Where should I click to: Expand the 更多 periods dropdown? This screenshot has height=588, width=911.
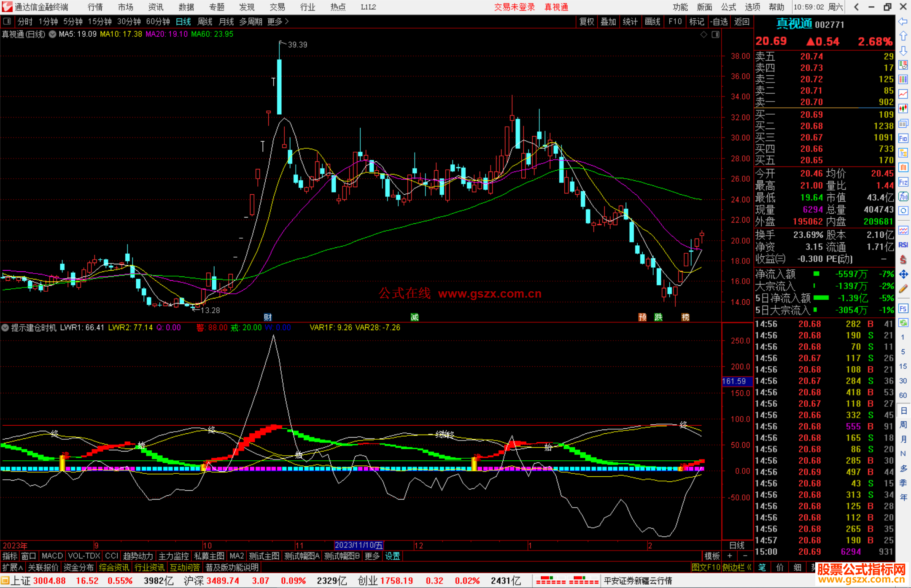coord(278,21)
